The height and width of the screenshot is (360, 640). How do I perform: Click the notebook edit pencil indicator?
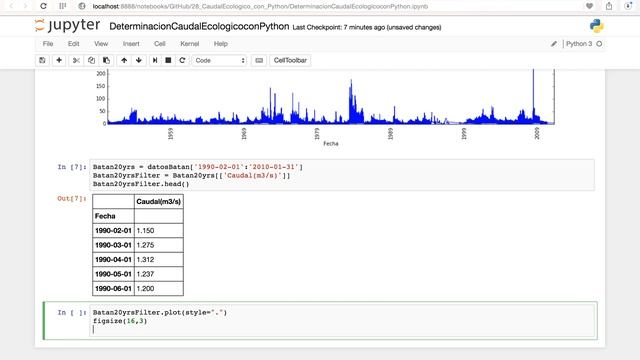[553, 44]
